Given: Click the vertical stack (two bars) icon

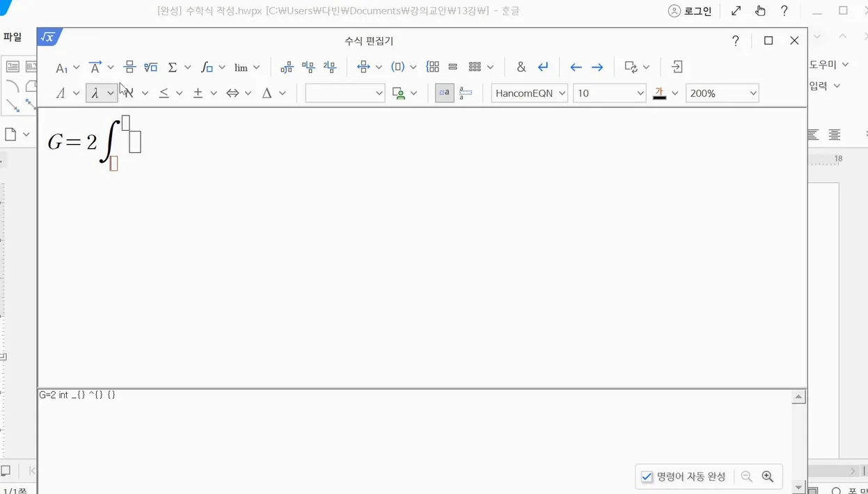Looking at the screenshot, I should [453, 67].
